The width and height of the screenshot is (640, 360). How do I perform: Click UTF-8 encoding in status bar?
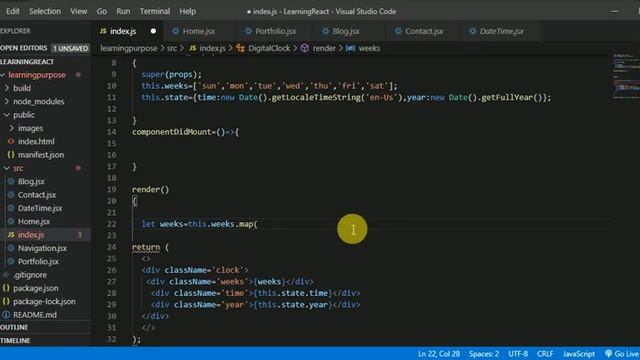[518, 354]
